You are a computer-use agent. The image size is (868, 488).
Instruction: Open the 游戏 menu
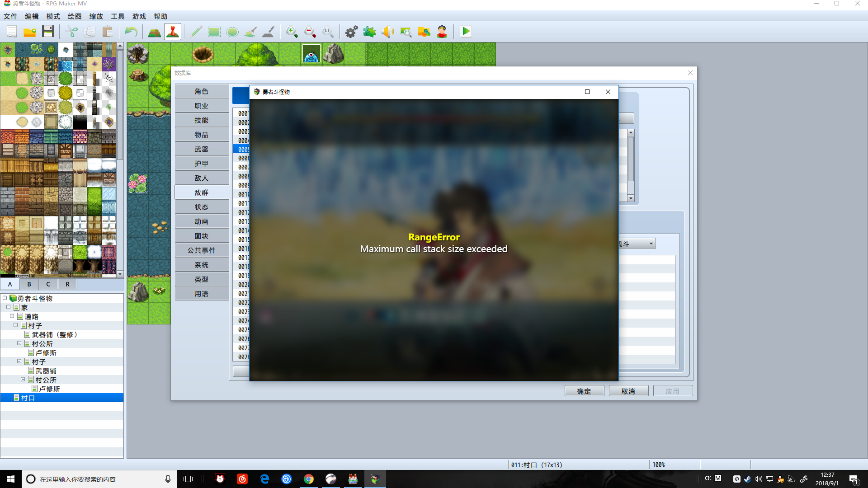coord(139,16)
